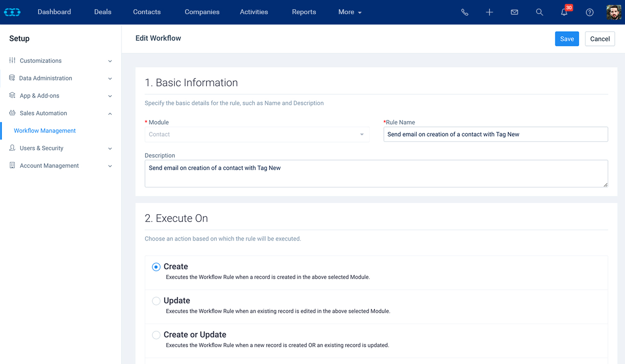The width and height of the screenshot is (625, 364).
Task: Open the Module Contact dropdown
Action: (x=257, y=134)
